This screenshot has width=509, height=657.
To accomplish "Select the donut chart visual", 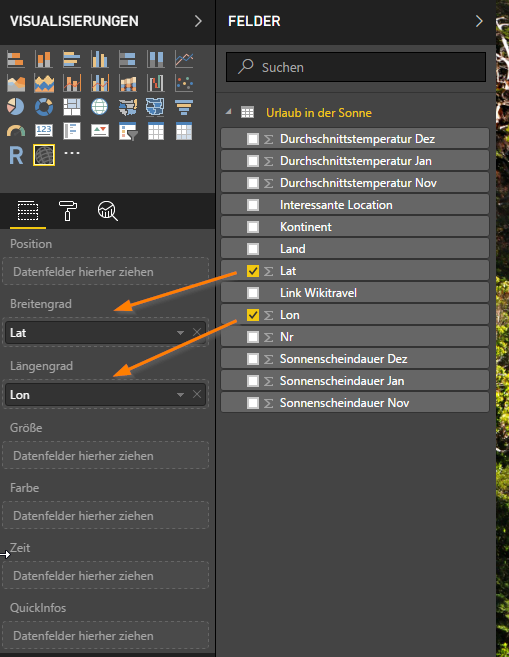I will coord(44,107).
